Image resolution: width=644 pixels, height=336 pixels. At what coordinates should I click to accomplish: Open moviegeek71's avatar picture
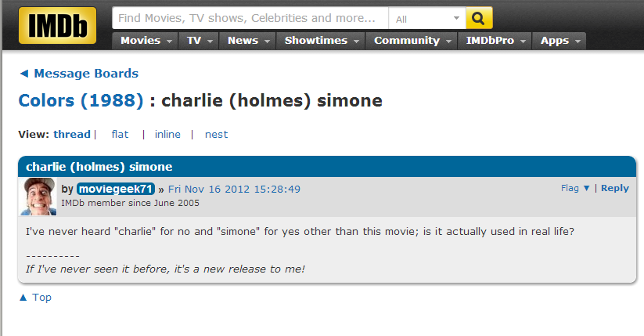point(38,197)
